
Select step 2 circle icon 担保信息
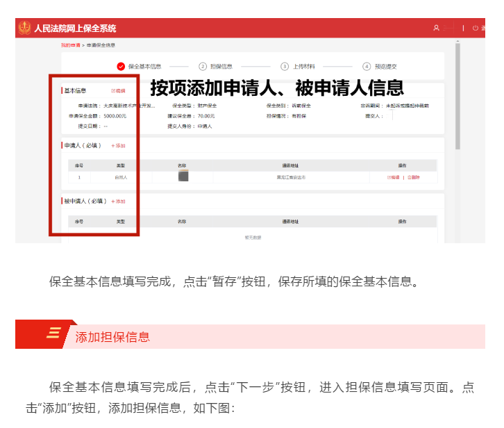203,67
